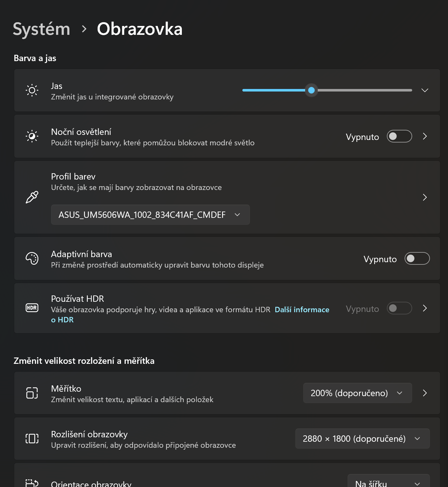Click the Měřítko scaling icon

click(x=32, y=393)
